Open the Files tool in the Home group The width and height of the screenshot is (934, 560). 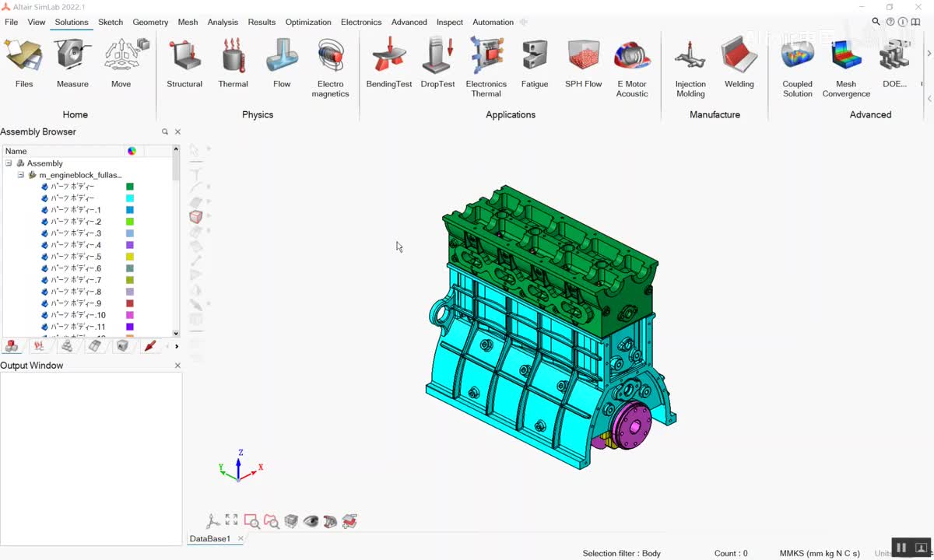point(24,64)
